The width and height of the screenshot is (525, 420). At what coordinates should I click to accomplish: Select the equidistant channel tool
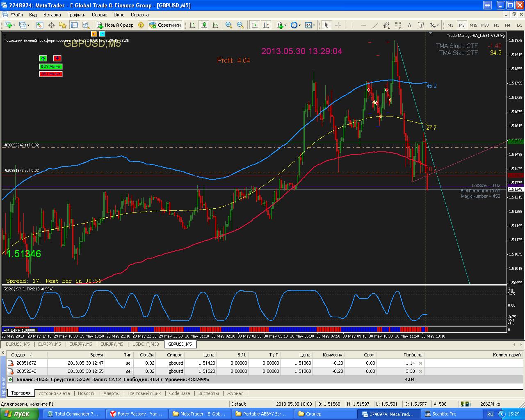click(x=386, y=25)
